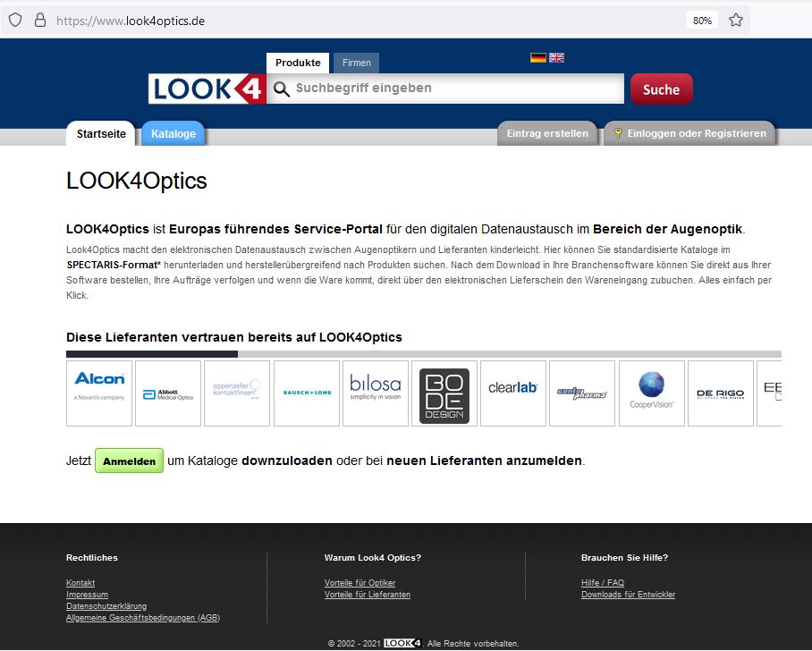Click the supplier carousel scrollbar thumb
This screenshot has width=812, height=651.
[x=152, y=354]
